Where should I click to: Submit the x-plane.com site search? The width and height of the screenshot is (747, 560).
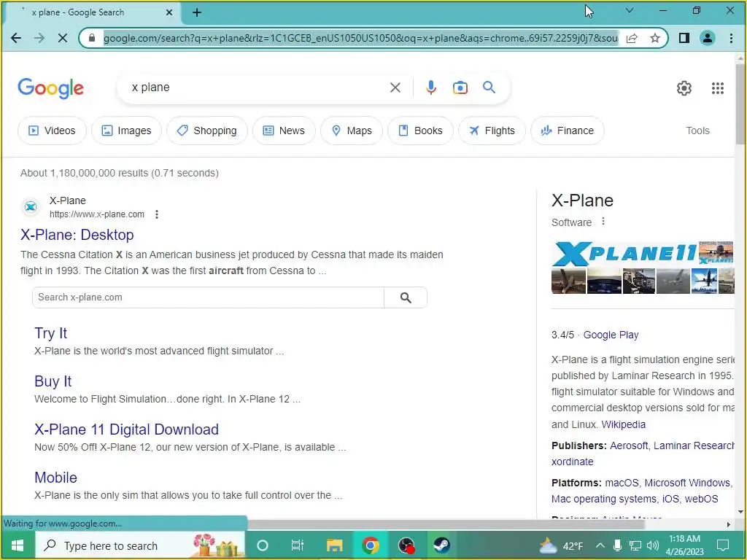[406, 297]
